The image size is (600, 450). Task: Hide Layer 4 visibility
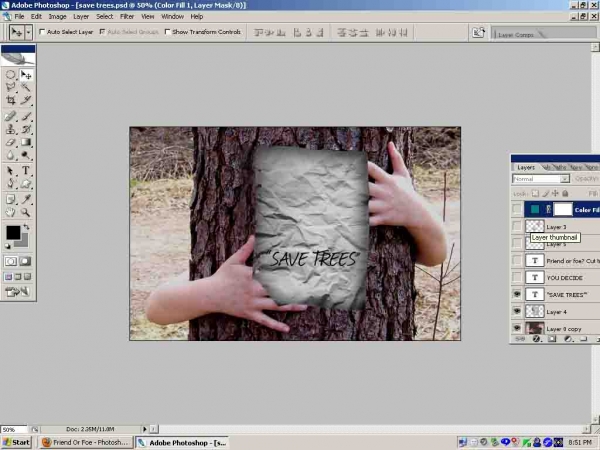pos(517,311)
